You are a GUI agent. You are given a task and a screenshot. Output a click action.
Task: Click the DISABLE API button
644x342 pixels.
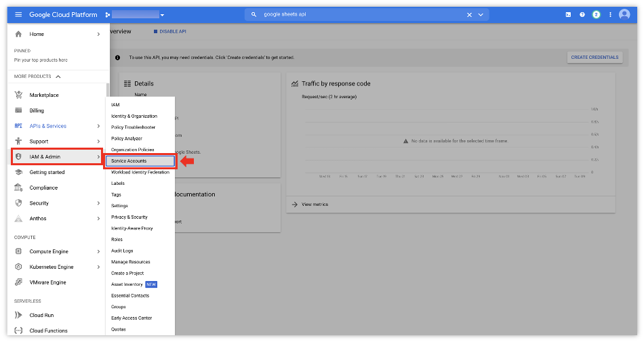(x=170, y=32)
